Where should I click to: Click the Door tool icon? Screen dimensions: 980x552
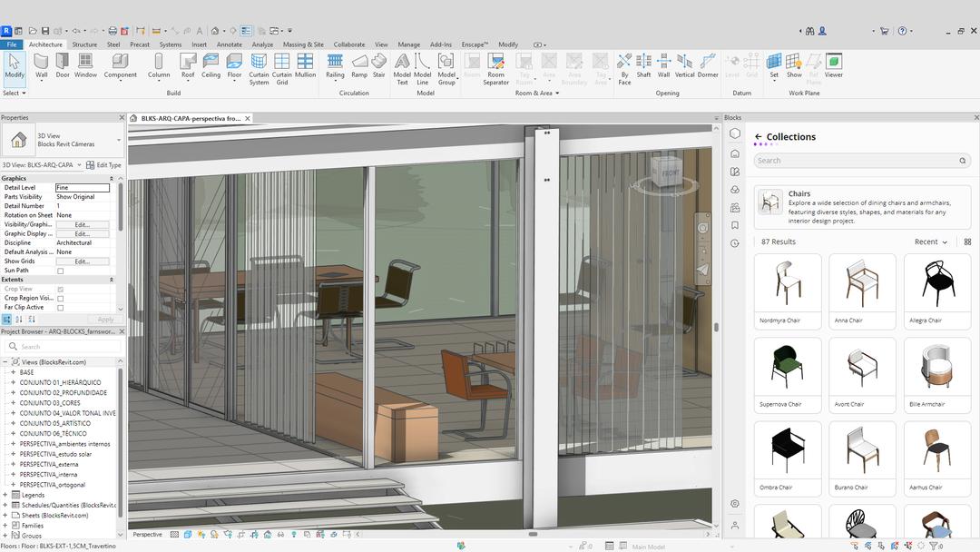pos(63,65)
